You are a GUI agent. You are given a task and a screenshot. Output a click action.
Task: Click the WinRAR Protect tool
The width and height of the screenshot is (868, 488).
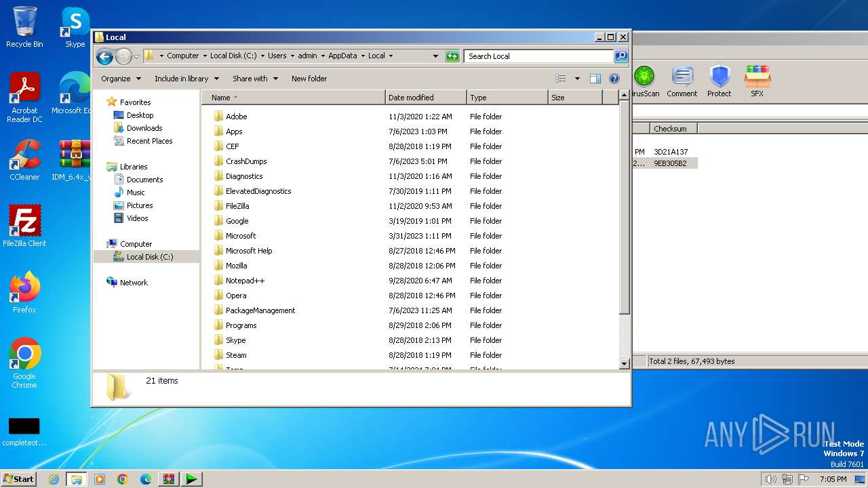point(719,81)
